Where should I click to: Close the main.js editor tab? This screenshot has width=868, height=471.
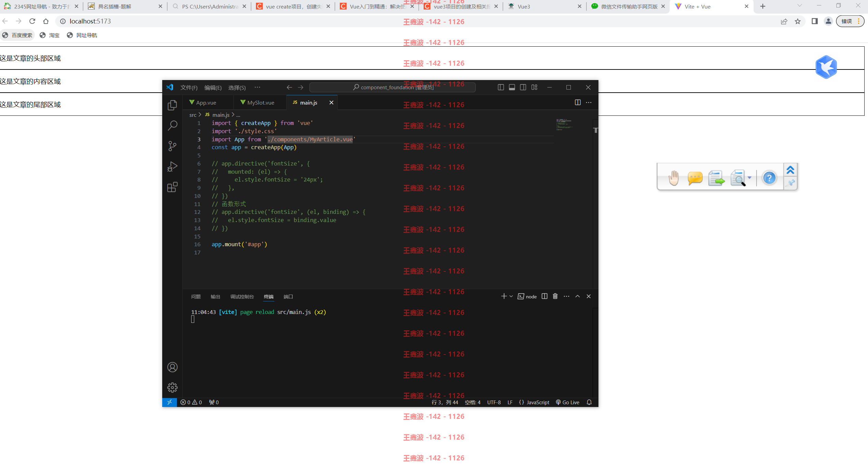coord(331,103)
